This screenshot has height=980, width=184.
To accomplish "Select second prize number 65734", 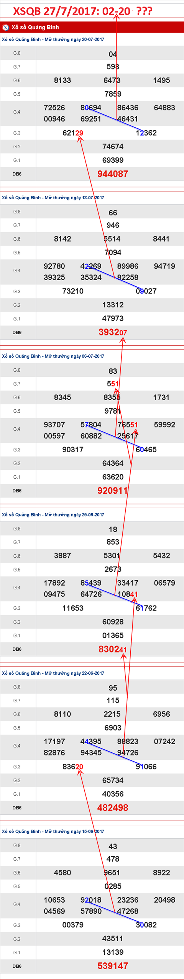I will pyautogui.click(x=113, y=780).
